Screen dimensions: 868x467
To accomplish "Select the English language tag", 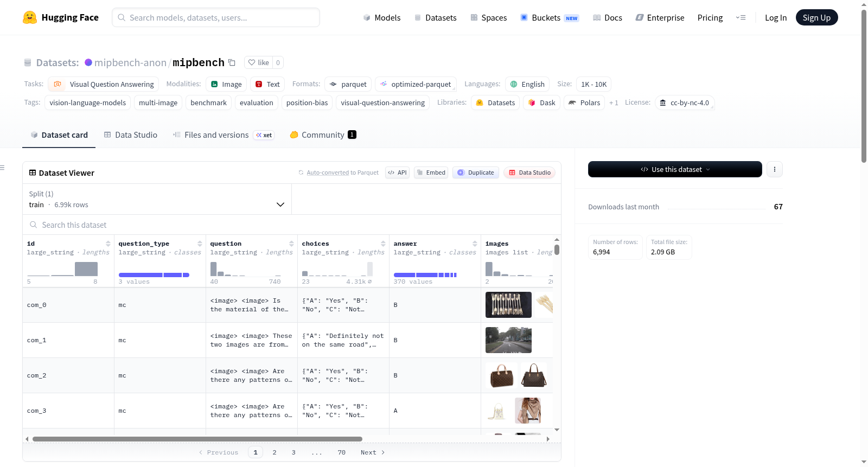I will tap(527, 84).
